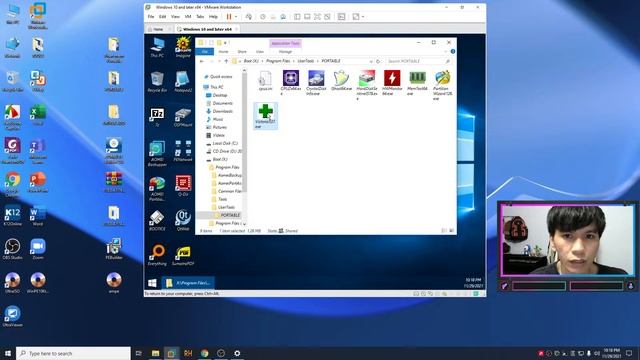Click the VMware pause VM button
Image resolution: width=640 pixels, height=360 pixels.
pos(229,17)
